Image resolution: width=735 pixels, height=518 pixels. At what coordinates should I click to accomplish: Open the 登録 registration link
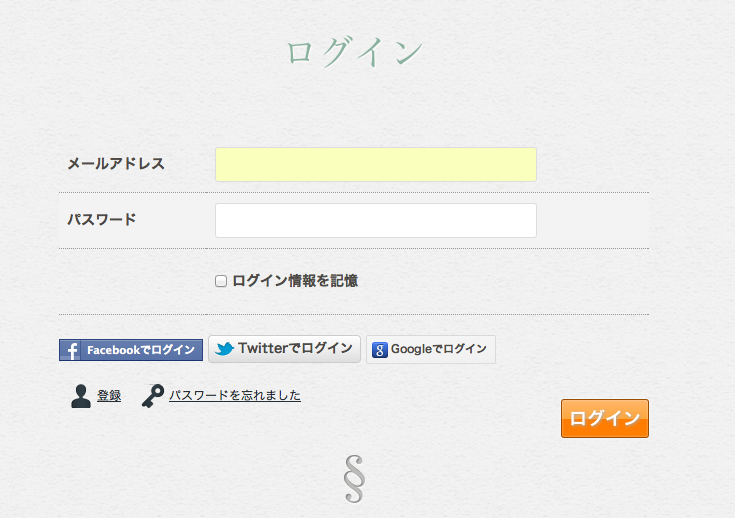pyautogui.click(x=109, y=396)
